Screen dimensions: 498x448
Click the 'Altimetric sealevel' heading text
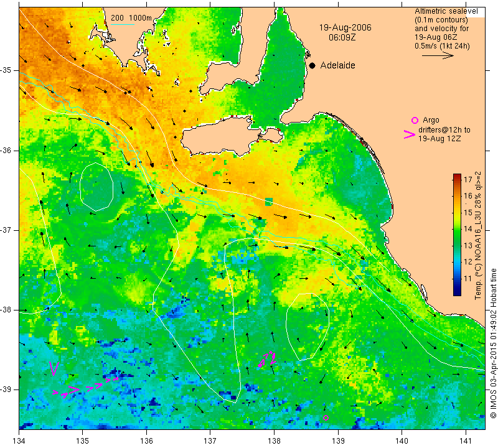pyautogui.click(x=446, y=11)
